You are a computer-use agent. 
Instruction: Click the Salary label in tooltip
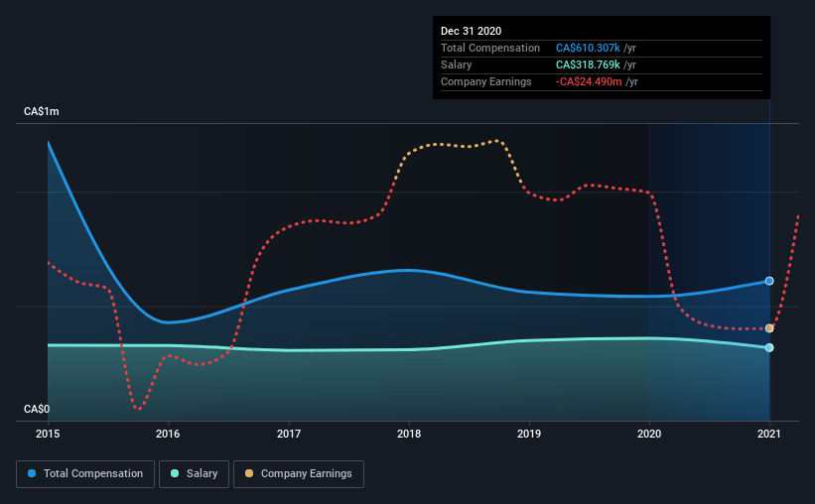pos(457,64)
